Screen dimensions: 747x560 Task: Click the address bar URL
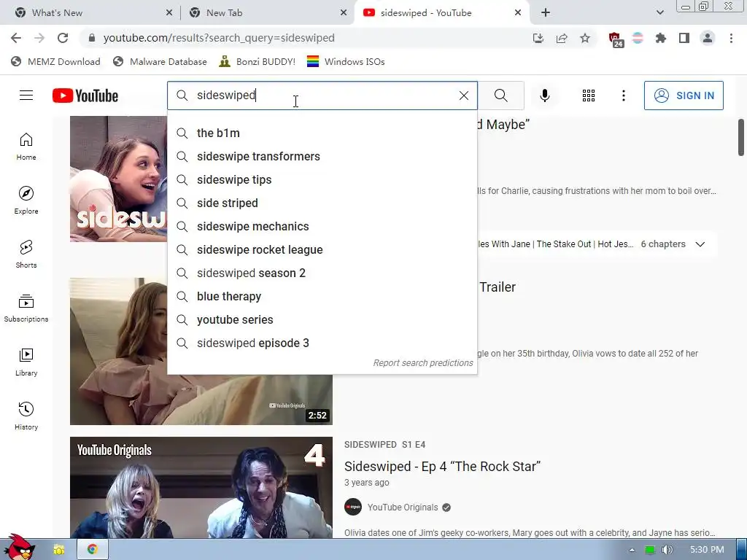coord(219,38)
